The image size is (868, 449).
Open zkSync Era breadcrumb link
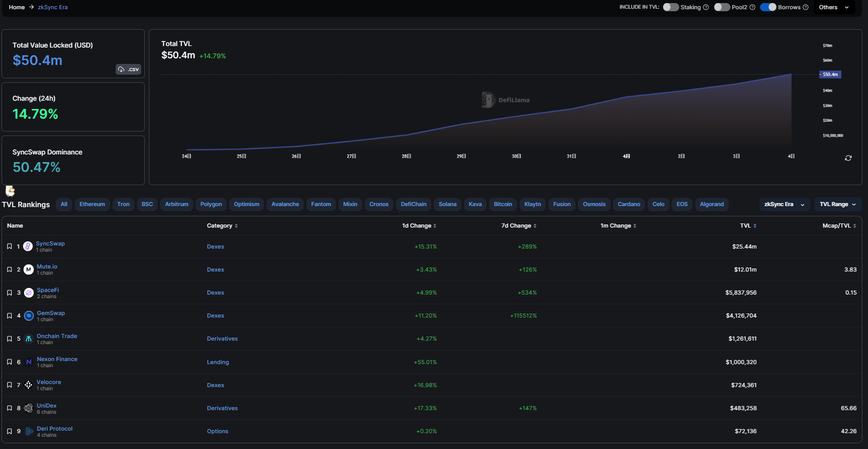[53, 7]
